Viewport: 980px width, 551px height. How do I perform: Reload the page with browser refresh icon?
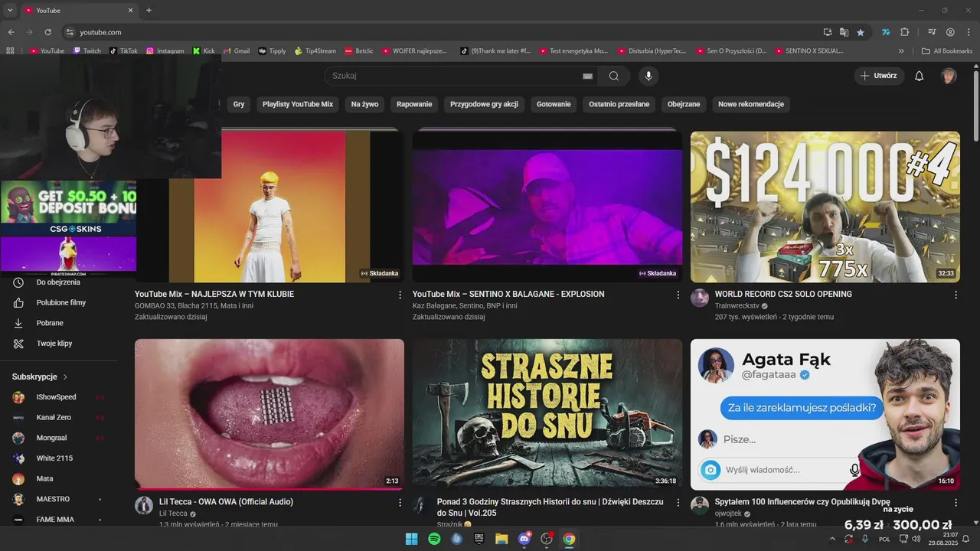click(47, 32)
